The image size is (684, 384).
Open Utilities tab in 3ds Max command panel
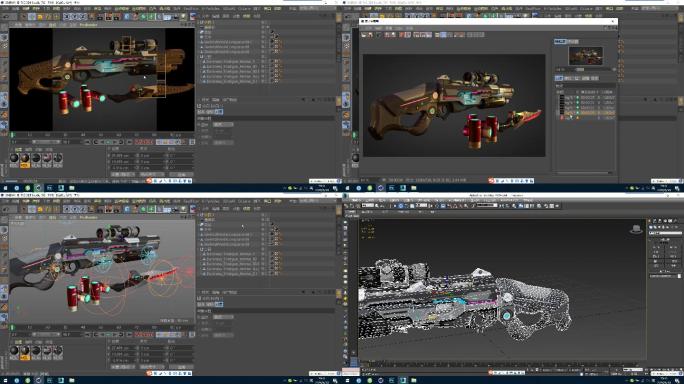[x=675, y=221]
